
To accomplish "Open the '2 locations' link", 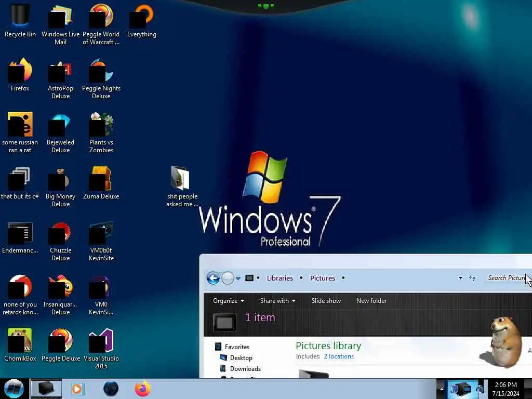I will (339, 356).
